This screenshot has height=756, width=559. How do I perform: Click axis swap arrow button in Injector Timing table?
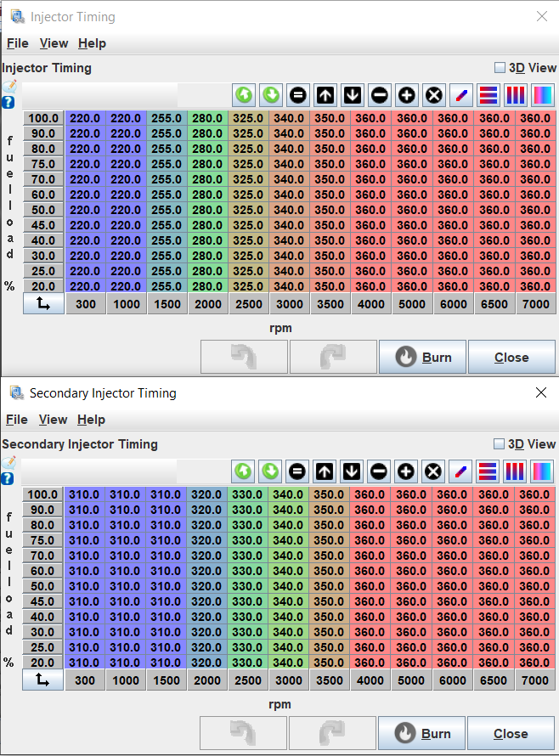pyautogui.click(x=42, y=304)
